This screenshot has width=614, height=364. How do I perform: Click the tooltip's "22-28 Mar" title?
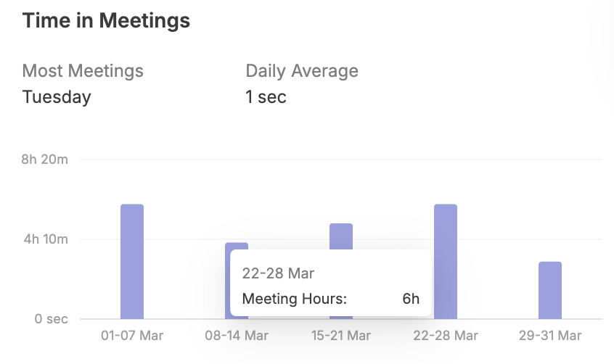(278, 273)
